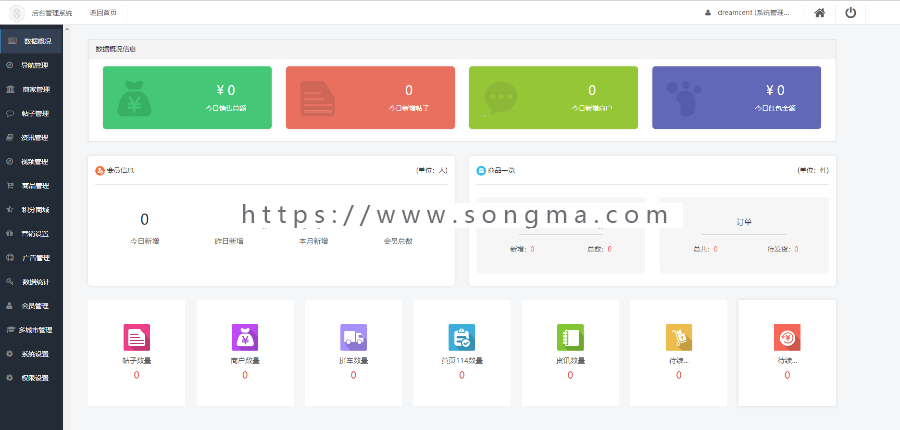Click the purple footprint card
Viewport: 900px width, 430px height.
point(736,98)
